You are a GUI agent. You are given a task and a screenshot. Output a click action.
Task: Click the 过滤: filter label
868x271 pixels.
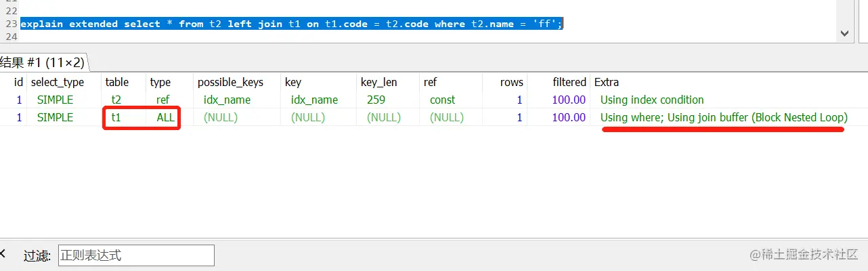(x=37, y=255)
